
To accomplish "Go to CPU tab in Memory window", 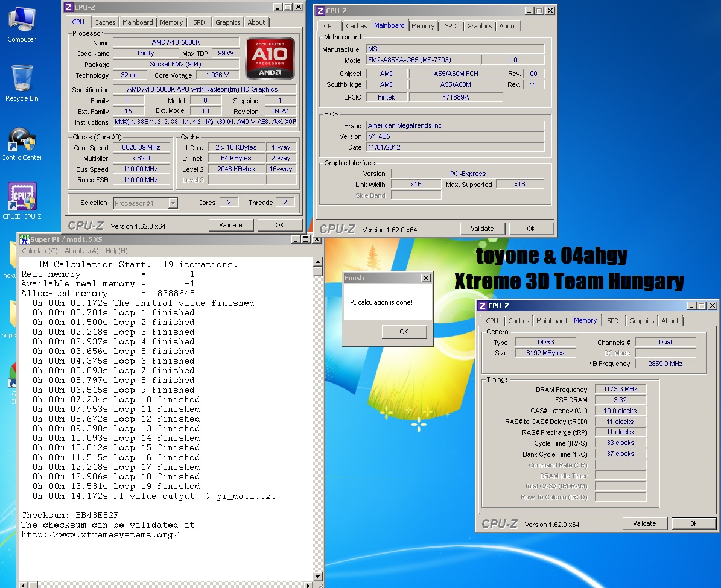I will pos(492,321).
